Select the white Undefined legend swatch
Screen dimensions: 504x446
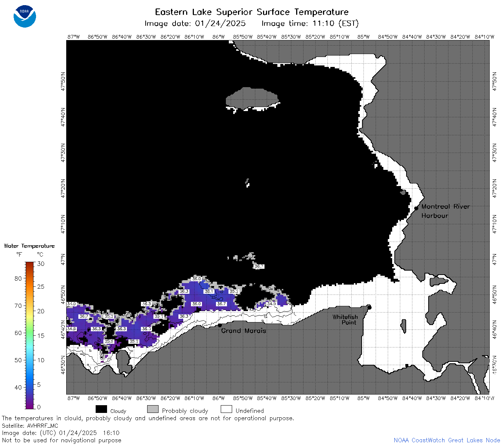(226, 409)
